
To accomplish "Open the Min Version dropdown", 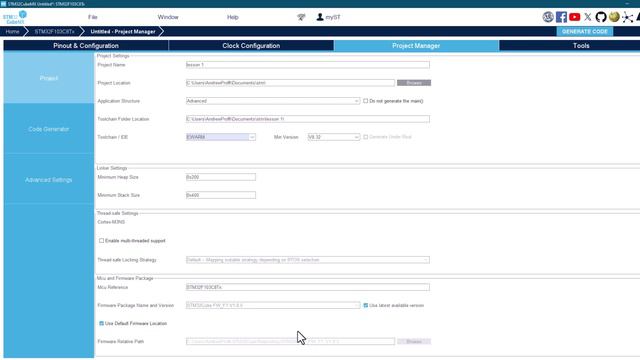I will point(334,137).
